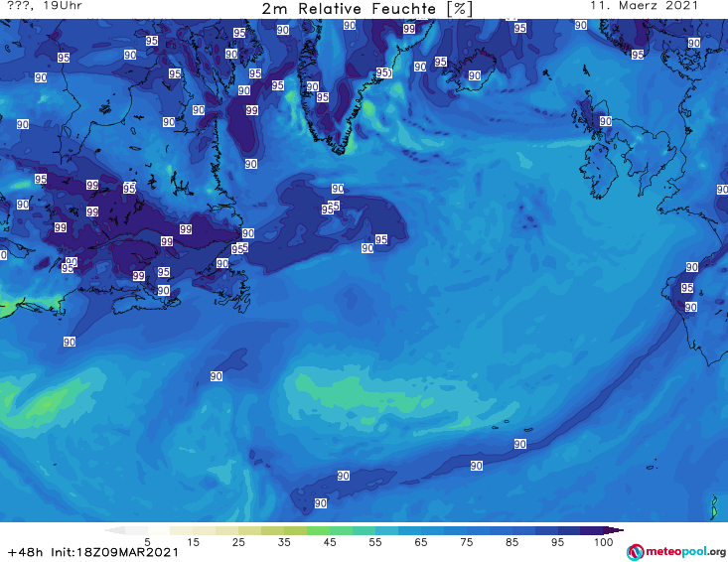Click the 'Init:18Z09MAR2021' model run text

coord(114,552)
